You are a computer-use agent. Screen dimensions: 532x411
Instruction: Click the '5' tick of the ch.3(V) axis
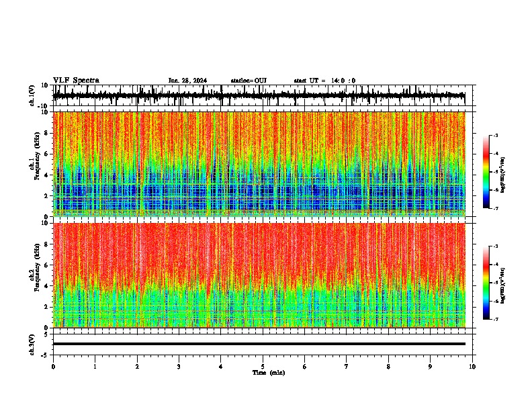pyautogui.click(x=46, y=334)
